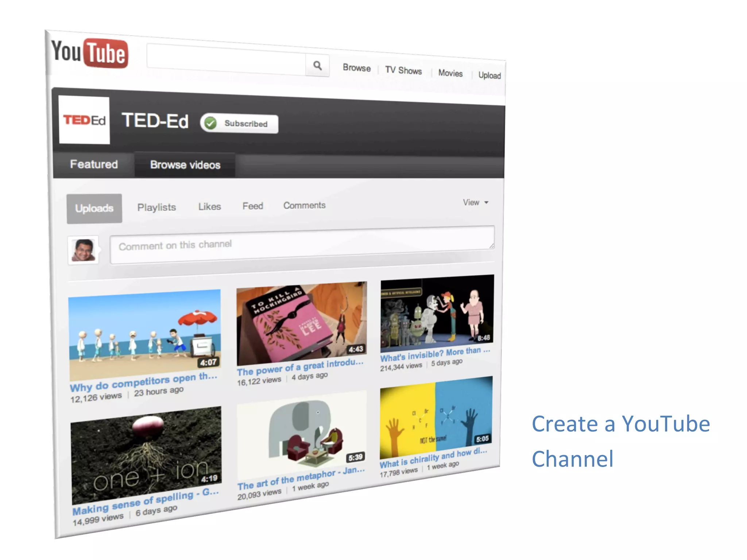Switch to the Browse videos tab
The image size is (747, 560).
[185, 165]
